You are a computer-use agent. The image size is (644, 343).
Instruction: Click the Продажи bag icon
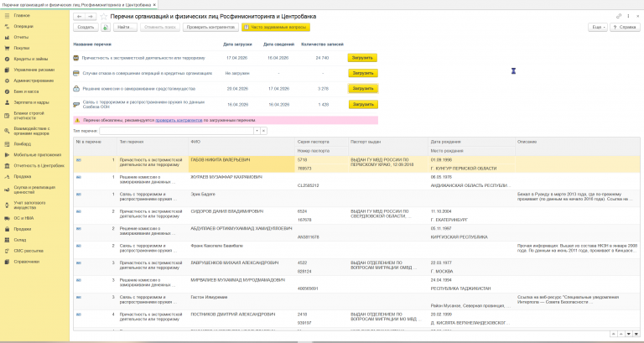coord(7,229)
